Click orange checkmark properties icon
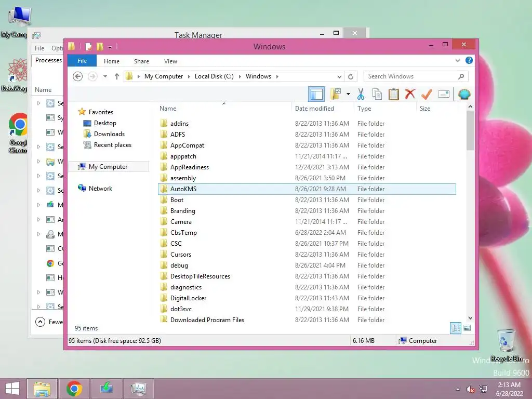Screen dimensions: 532x399 (427, 94)
